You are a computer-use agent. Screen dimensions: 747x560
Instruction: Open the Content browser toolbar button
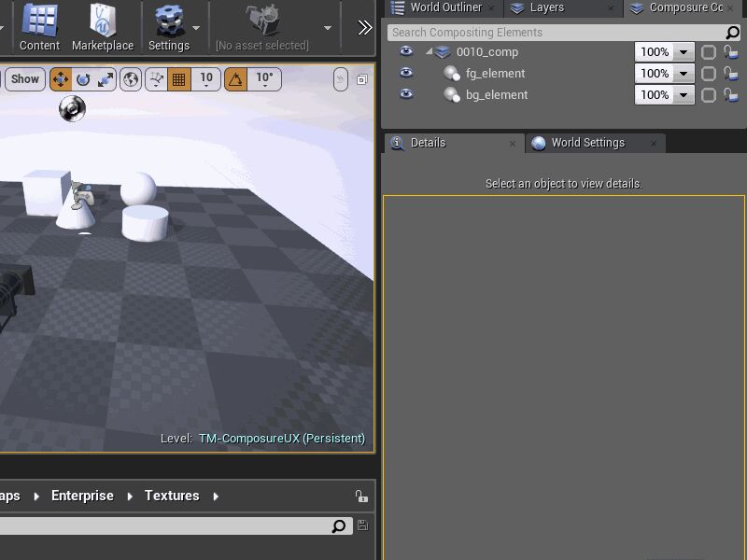click(x=39, y=27)
